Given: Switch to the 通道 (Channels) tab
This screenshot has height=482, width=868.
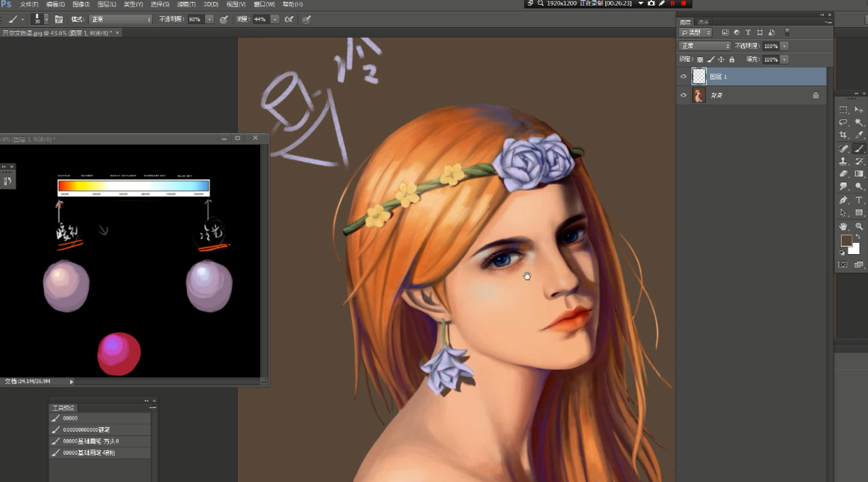Looking at the screenshot, I should tap(703, 22).
